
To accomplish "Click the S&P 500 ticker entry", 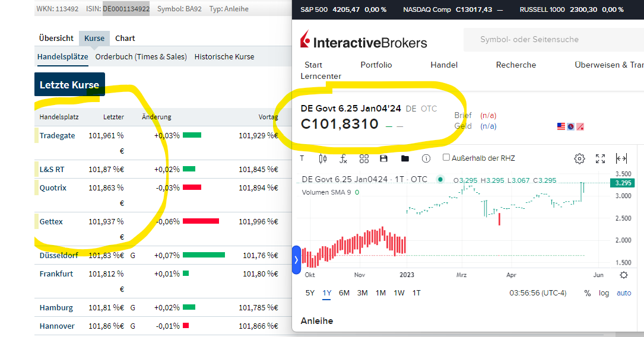I will click(343, 9).
